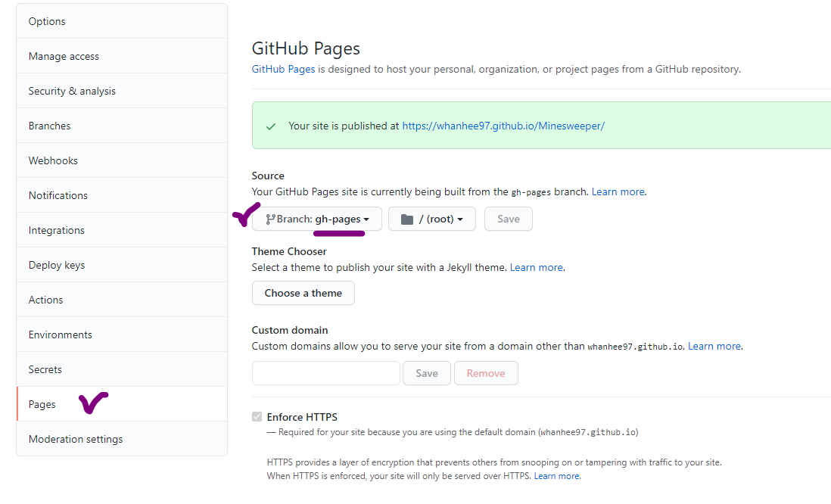Image resolution: width=831 pixels, height=504 pixels.
Task: Click the folder icon in root dropdown
Action: [407, 219]
